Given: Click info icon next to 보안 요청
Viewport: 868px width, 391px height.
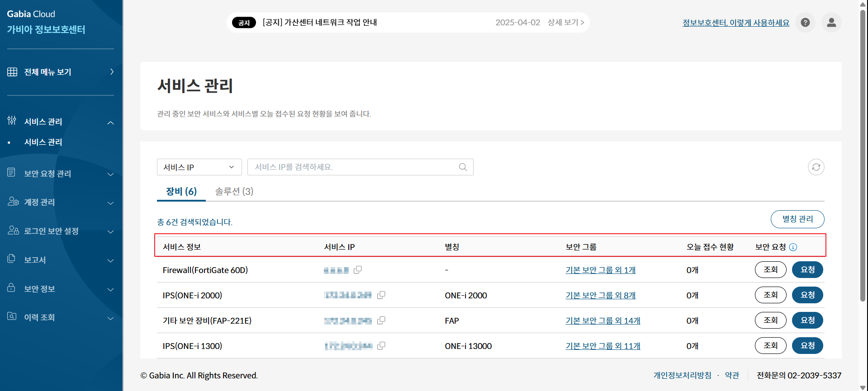Looking at the screenshot, I should (793, 247).
